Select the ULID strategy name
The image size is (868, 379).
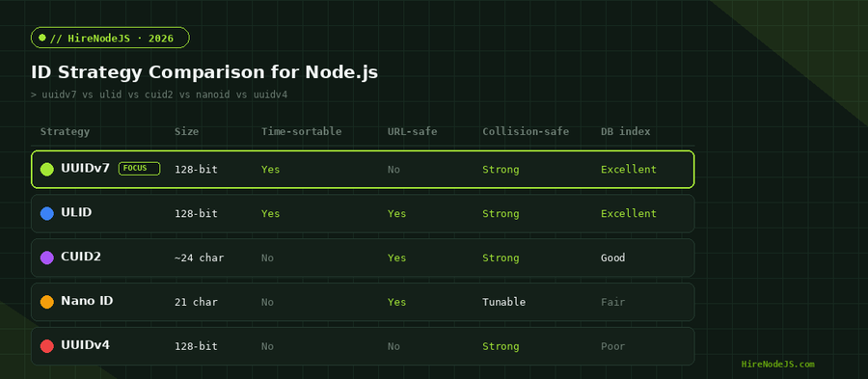pyautogui.click(x=76, y=212)
